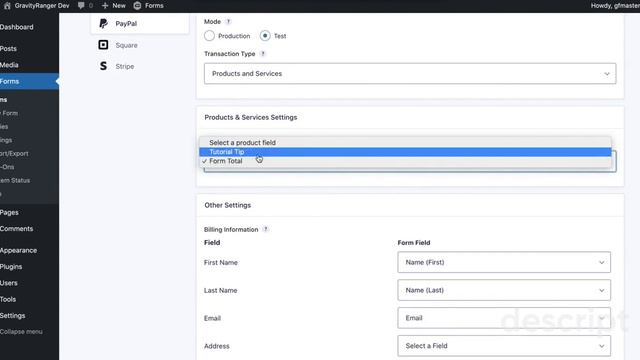
Task: Select the Test mode radio button
Action: [265, 36]
